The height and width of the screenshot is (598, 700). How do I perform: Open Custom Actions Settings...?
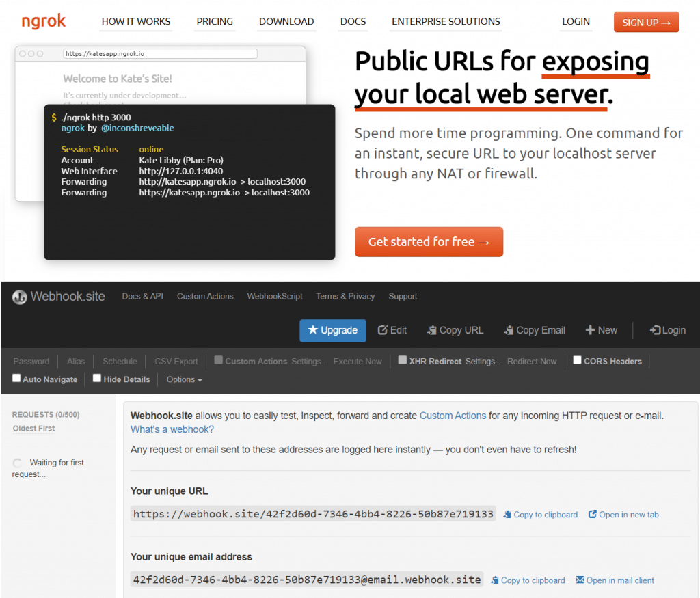(x=310, y=362)
